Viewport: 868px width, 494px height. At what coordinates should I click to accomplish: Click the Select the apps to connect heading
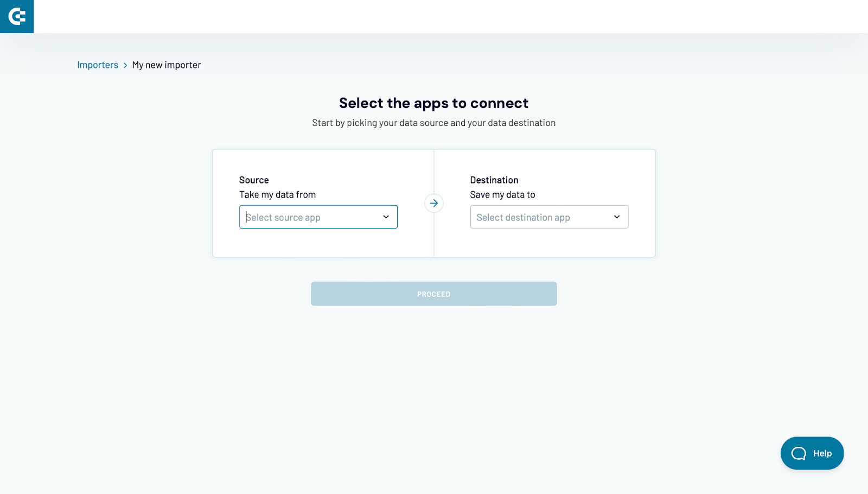click(434, 103)
